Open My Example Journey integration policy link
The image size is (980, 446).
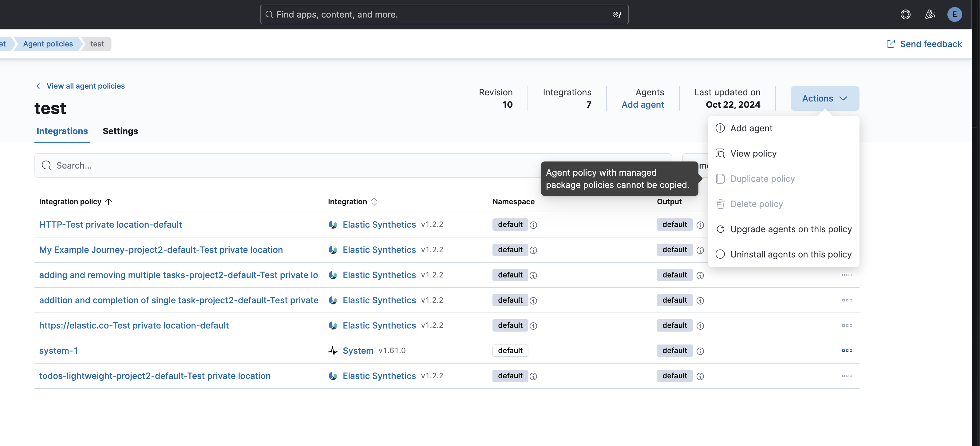[161, 250]
